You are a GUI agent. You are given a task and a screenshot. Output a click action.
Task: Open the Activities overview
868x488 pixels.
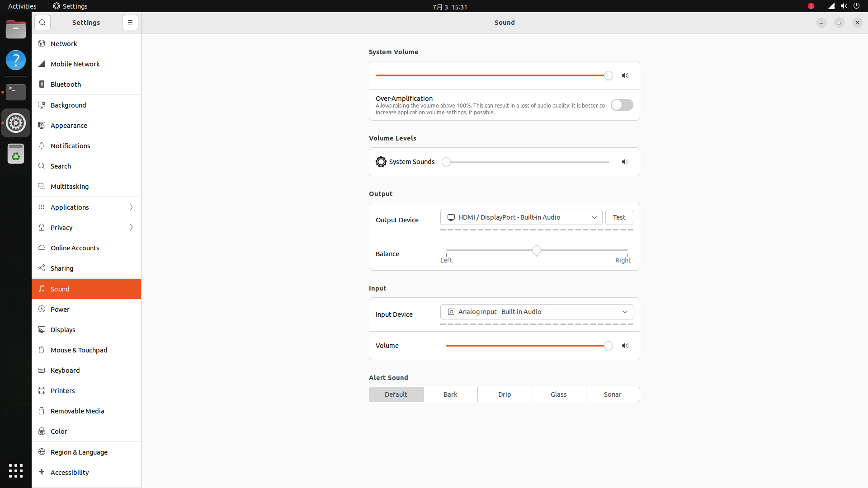click(x=22, y=6)
